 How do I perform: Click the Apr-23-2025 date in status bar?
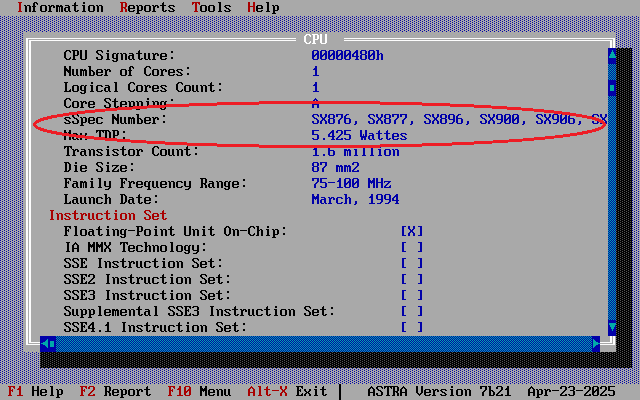point(571,391)
